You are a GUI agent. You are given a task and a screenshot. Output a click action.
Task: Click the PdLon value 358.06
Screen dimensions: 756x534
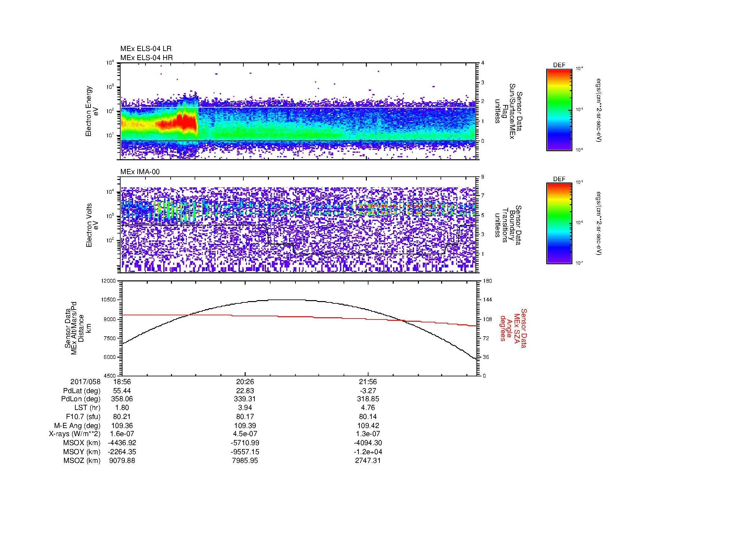(x=122, y=399)
